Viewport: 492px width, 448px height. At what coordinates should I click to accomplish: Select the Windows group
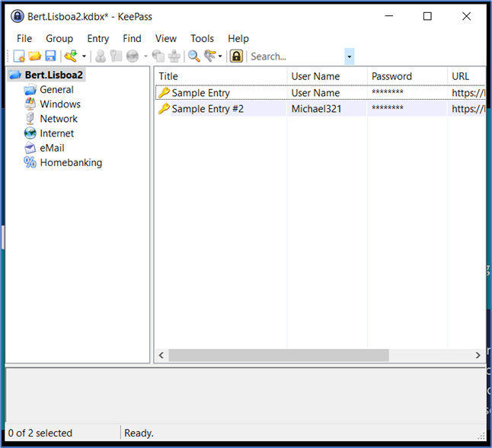coord(60,104)
